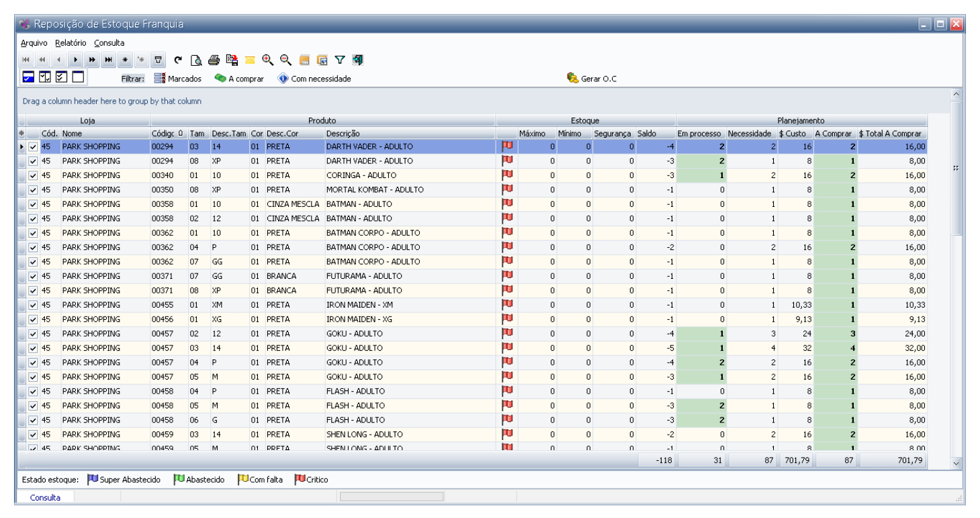Viewport: 980px width, 518px height.
Task: Click the vertical scrollbar down arrow
Action: [x=956, y=463]
